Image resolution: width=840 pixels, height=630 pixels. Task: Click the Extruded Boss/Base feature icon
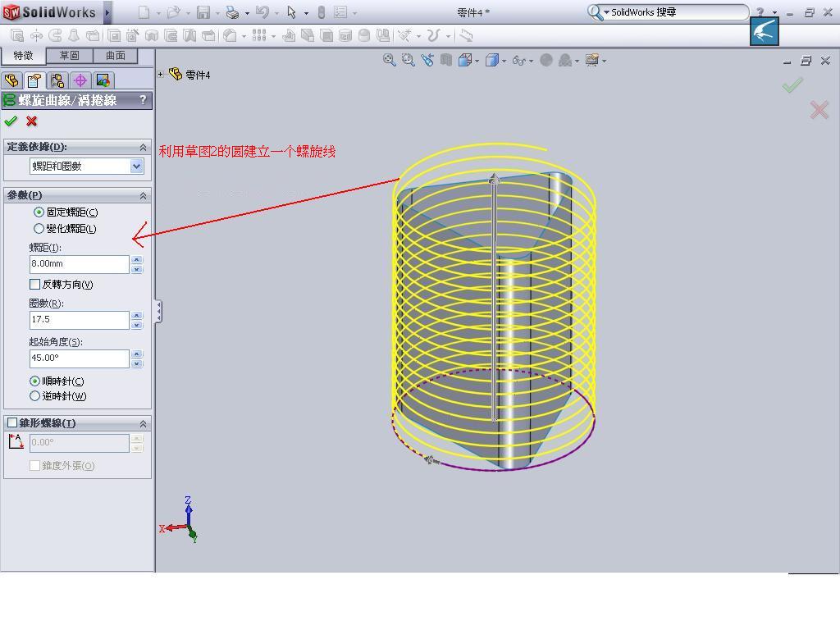(17, 35)
